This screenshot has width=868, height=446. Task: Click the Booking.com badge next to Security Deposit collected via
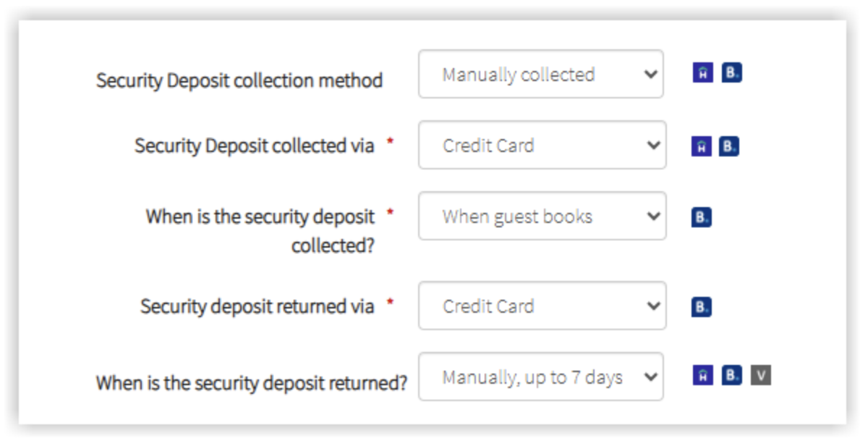[x=731, y=145]
